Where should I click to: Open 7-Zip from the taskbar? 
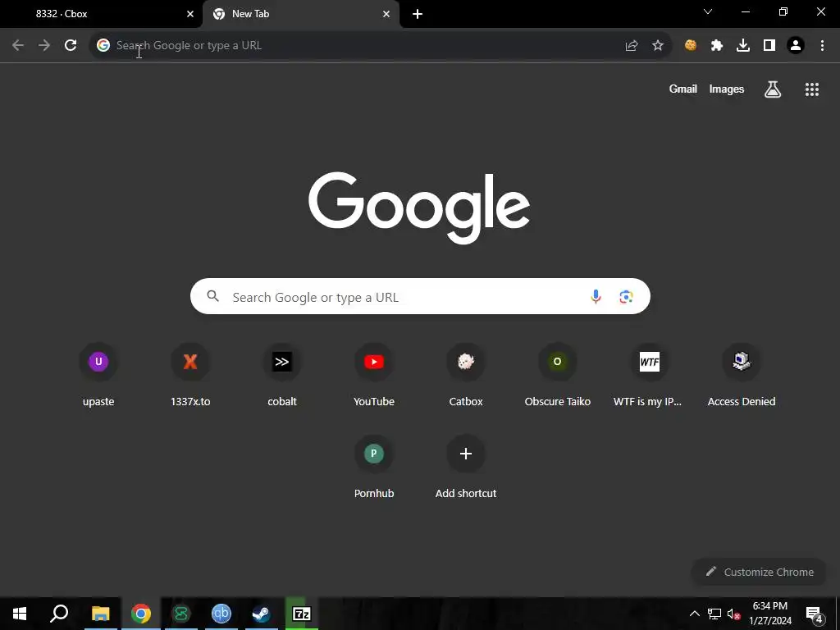coord(302,614)
